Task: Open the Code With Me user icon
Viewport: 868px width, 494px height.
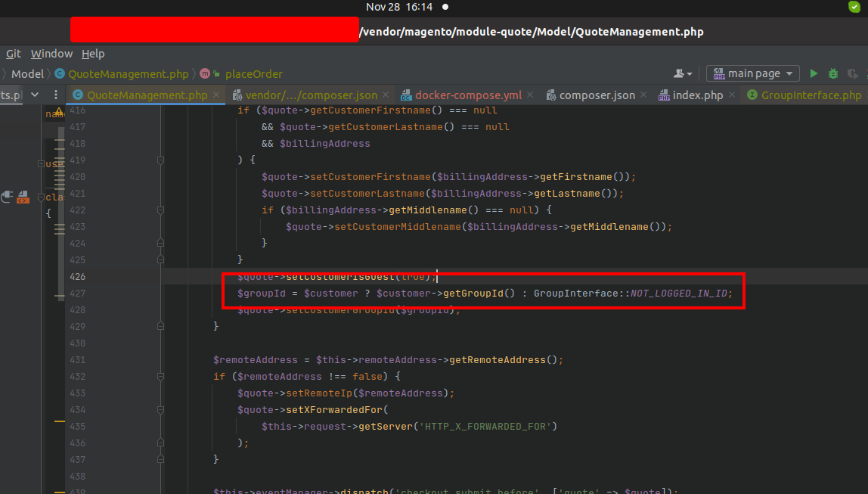Action: point(680,73)
